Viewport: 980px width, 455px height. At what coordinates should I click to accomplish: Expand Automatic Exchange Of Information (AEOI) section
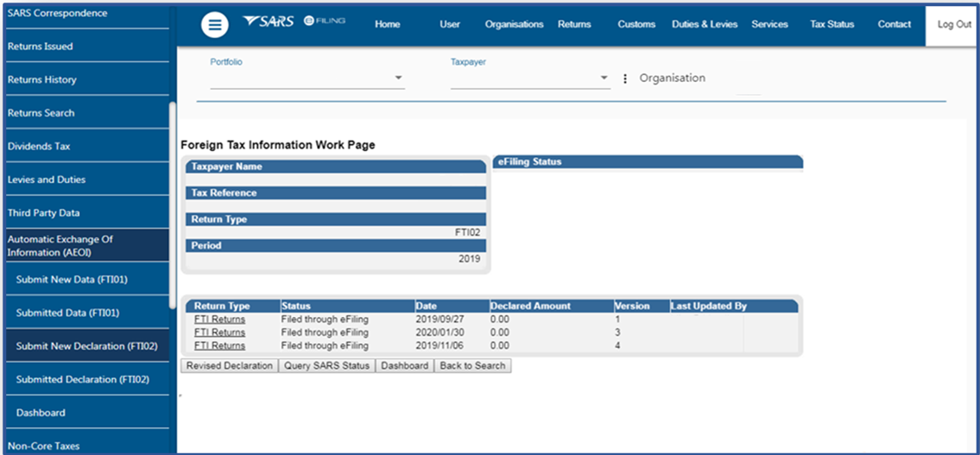(x=60, y=246)
